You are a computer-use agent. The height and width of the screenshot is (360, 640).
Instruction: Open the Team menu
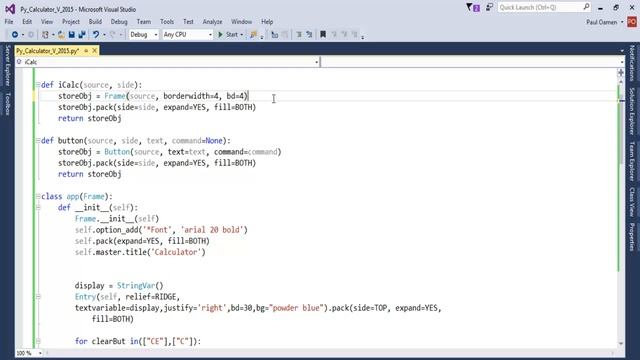(x=144, y=22)
